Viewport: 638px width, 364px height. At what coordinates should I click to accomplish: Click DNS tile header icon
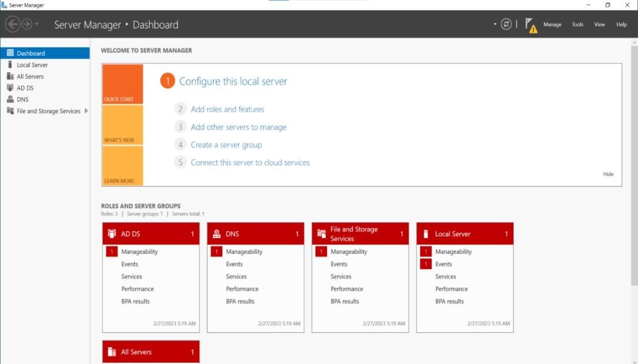(x=216, y=233)
